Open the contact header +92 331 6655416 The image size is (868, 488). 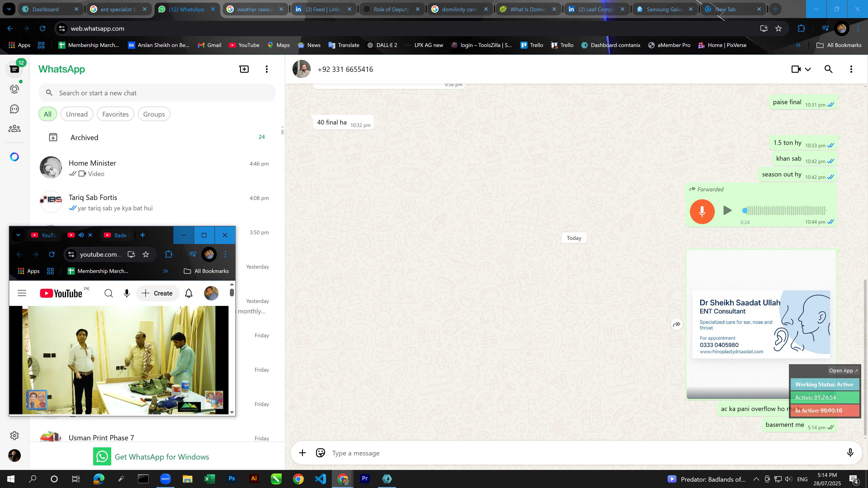coord(345,69)
